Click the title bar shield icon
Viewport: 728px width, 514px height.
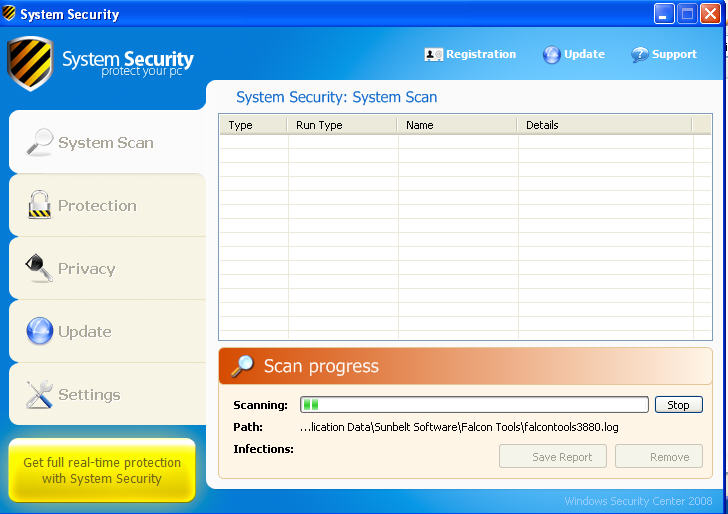pyautogui.click(x=9, y=13)
